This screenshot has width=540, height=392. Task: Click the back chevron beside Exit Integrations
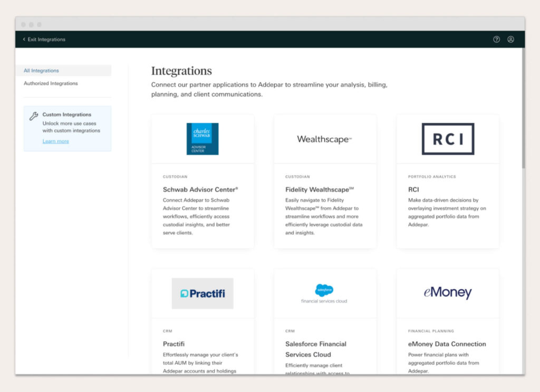coord(24,39)
